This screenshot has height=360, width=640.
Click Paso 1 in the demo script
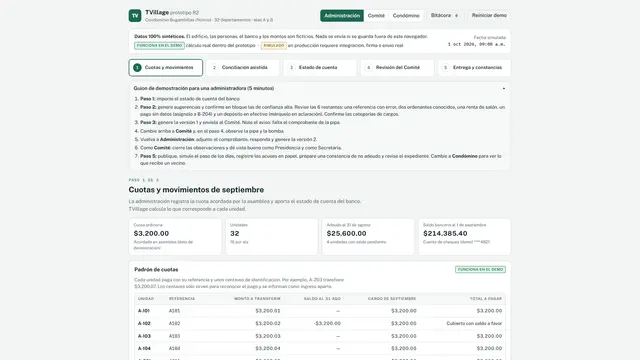[147, 99]
